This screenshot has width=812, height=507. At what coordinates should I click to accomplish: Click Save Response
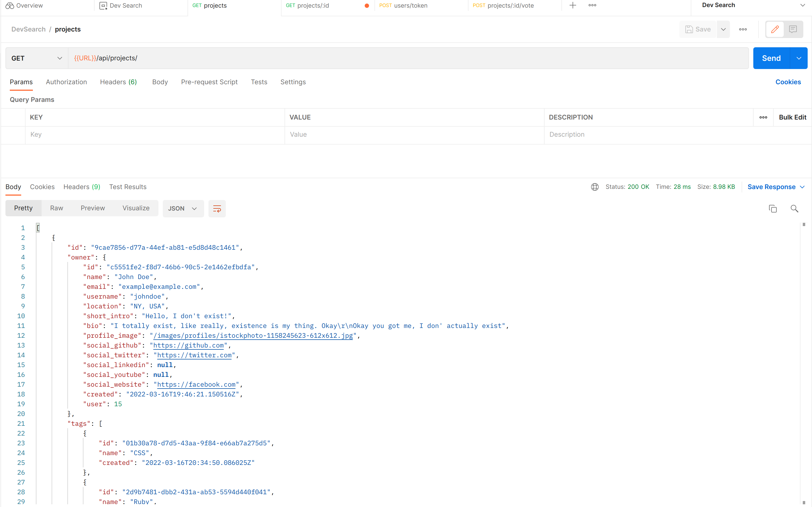772,187
